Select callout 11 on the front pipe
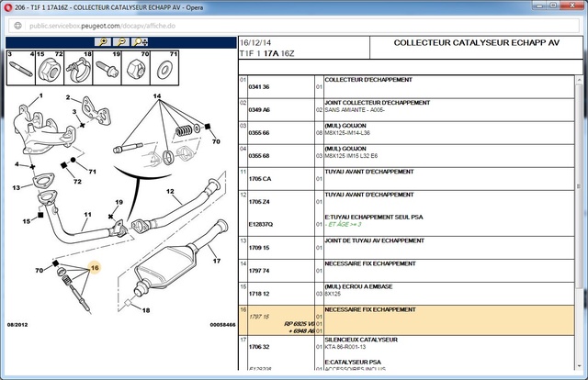This screenshot has height=380, width=588. click(88, 215)
